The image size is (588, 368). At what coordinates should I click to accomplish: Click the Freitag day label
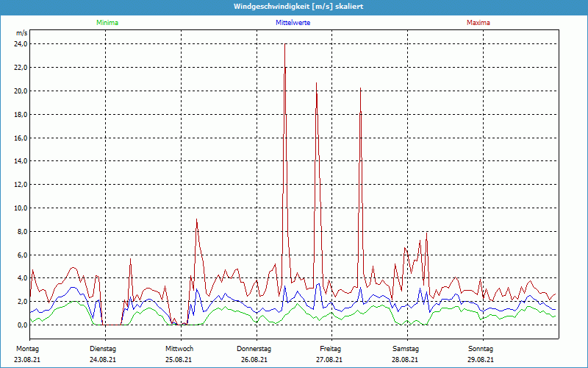tap(330, 349)
